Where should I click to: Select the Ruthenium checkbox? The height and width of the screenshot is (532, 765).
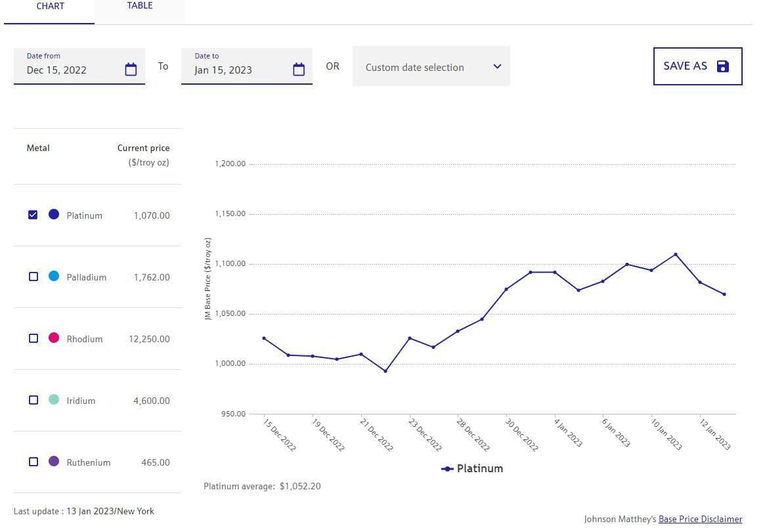pos(33,462)
